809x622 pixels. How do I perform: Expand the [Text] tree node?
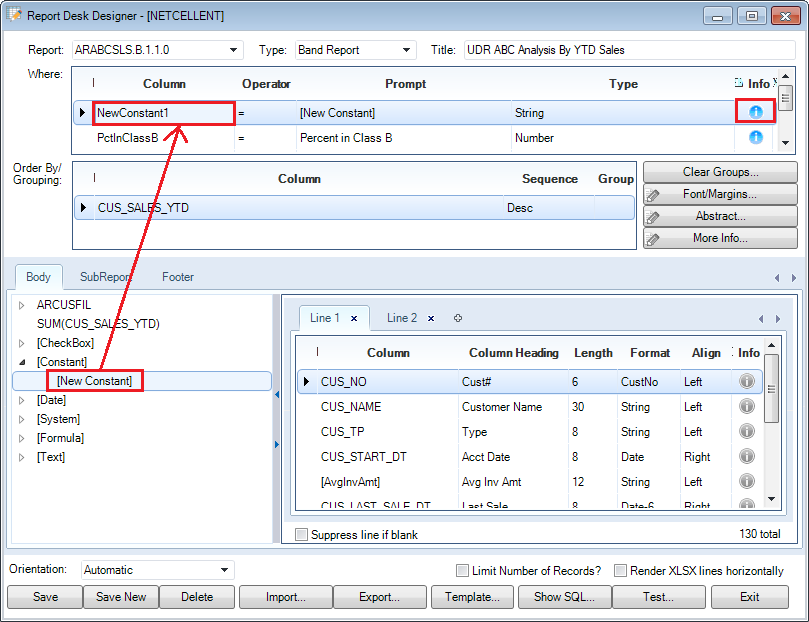(22, 457)
